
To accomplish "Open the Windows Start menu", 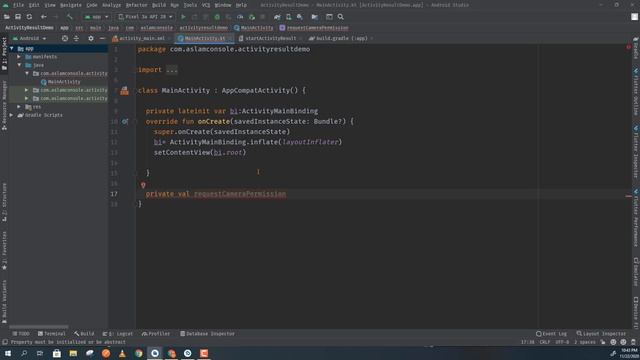I will tap(7, 353).
